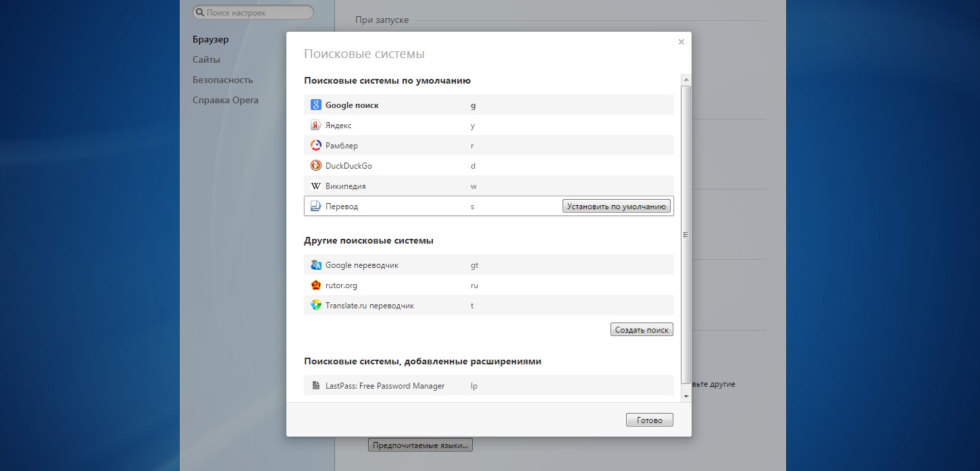Select the Перевод row name
This screenshot has width=980, height=471.
pyautogui.click(x=342, y=206)
